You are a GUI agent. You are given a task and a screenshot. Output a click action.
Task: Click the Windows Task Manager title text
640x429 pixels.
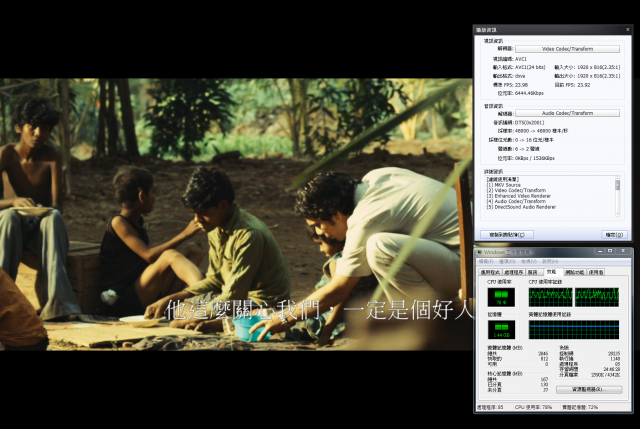(507, 252)
